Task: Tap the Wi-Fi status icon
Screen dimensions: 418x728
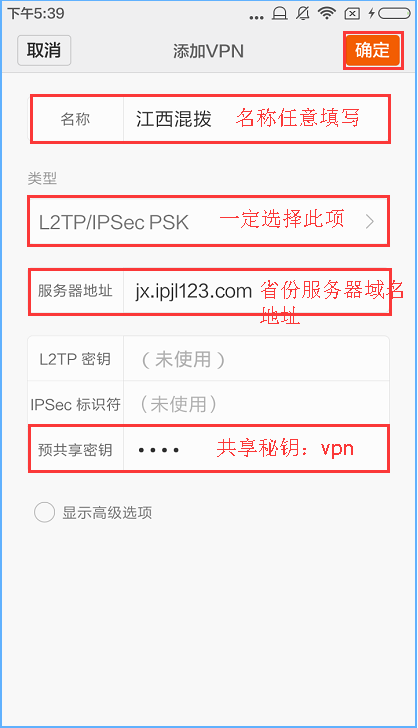Action: (x=327, y=13)
